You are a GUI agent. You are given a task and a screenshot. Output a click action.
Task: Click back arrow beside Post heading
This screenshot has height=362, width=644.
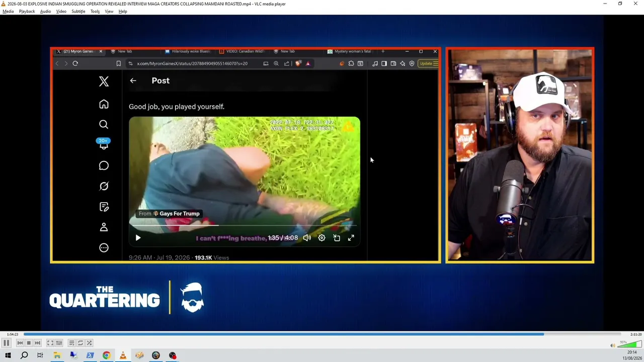[x=133, y=80]
